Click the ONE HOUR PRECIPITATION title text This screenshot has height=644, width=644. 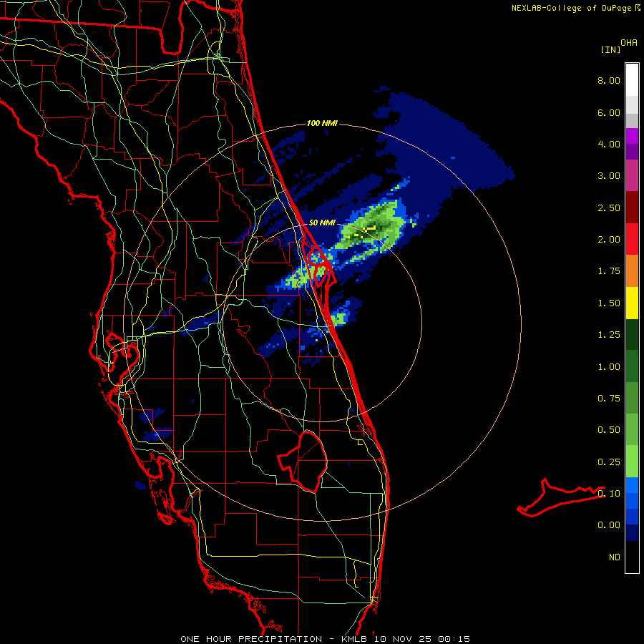coord(251,639)
